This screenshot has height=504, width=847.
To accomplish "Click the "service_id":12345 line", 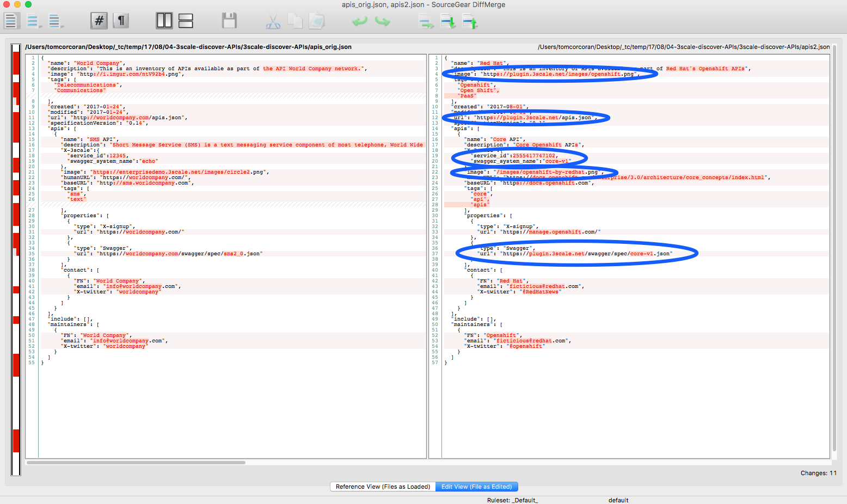I will point(97,156).
